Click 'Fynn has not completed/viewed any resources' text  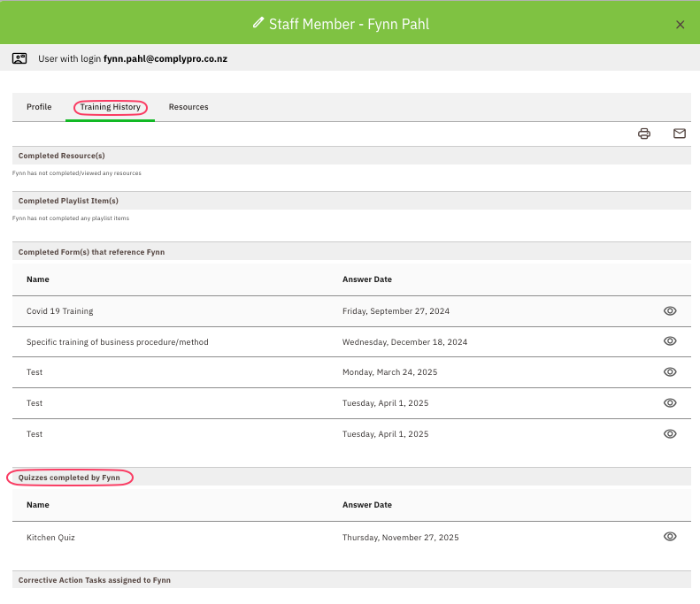(x=77, y=173)
